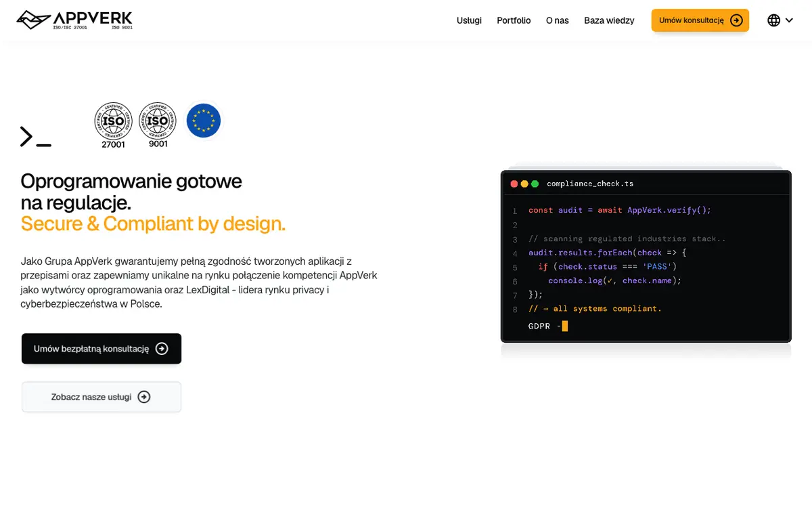
Task: Click the audit.results.forEach code line
Action: point(608,253)
